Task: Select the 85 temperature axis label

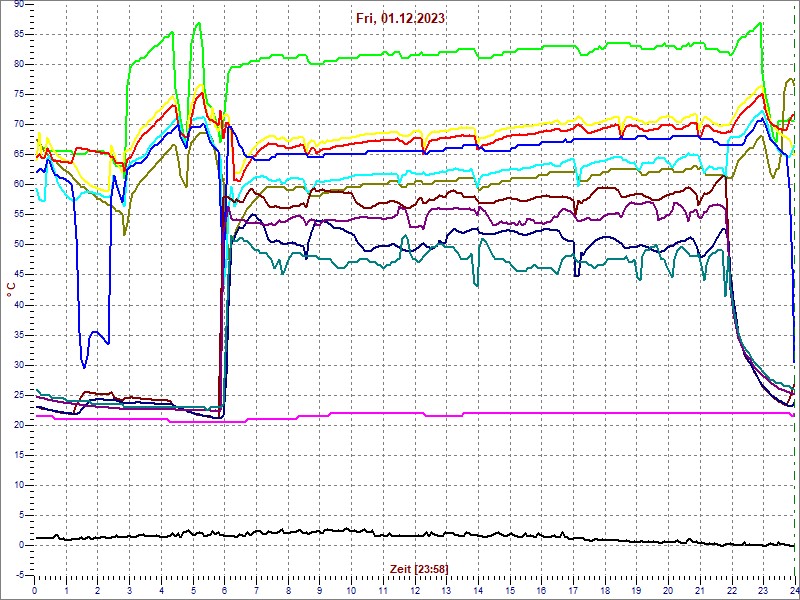Action: click(18, 34)
